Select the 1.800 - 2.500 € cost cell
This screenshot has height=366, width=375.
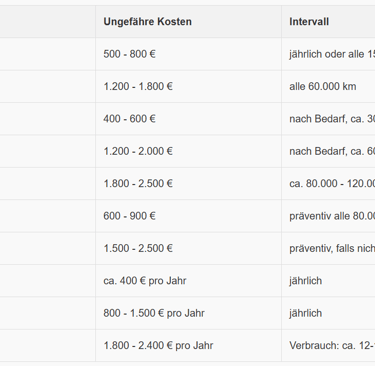pos(188,183)
